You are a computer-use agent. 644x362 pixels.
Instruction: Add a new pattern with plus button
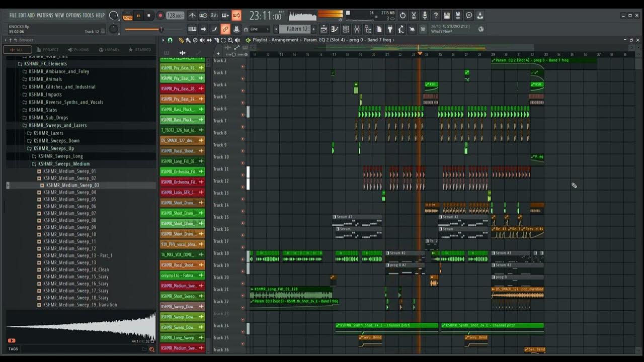pyautogui.click(x=313, y=29)
